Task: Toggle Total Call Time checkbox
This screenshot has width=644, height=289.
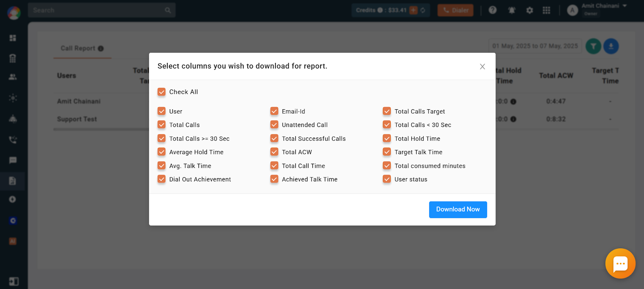Action: [274, 166]
